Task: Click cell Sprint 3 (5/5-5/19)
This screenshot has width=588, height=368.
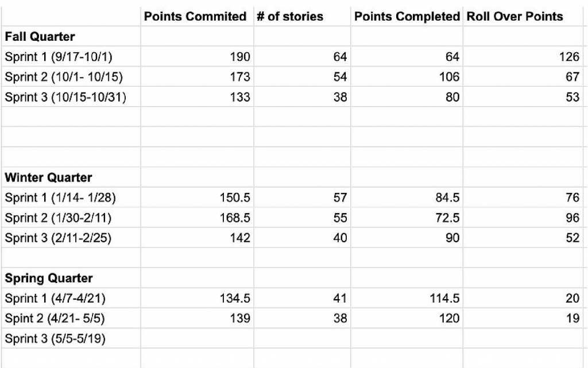Action: [x=71, y=338]
